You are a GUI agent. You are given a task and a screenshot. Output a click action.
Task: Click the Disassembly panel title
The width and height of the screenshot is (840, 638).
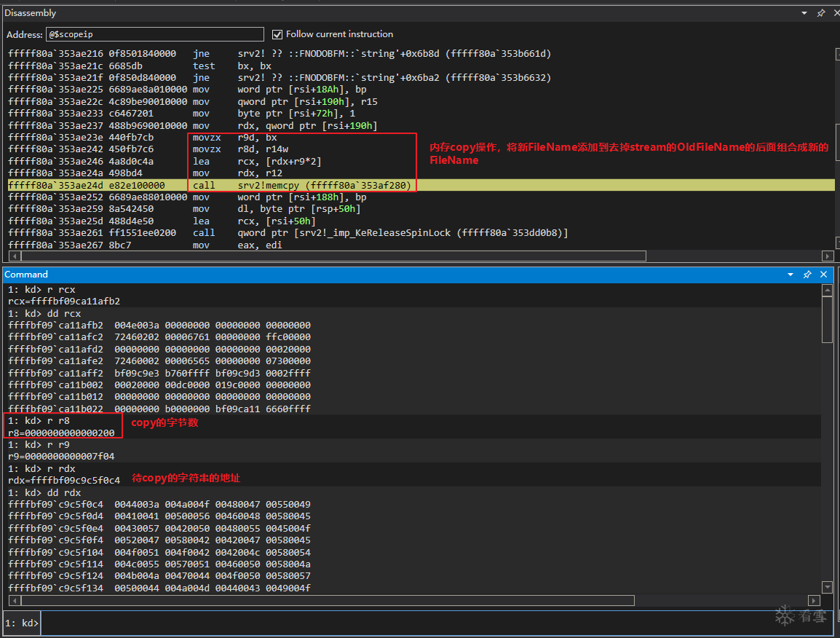click(x=30, y=13)
